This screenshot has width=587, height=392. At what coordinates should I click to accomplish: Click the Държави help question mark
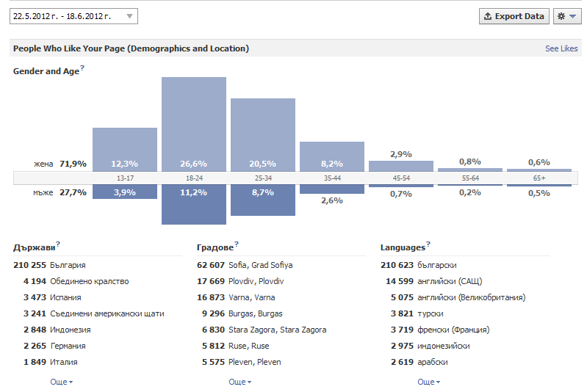58,244
